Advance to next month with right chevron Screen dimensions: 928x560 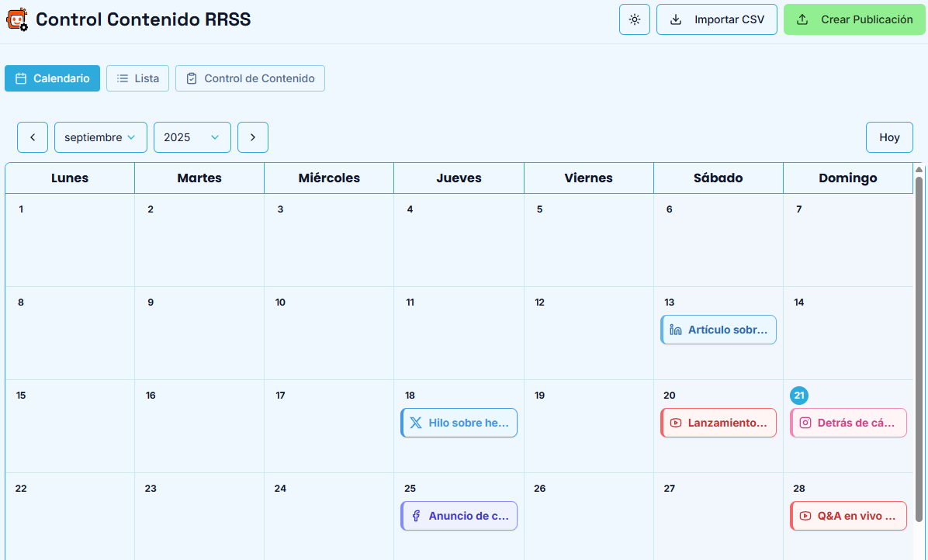click(x=253, y=137)
